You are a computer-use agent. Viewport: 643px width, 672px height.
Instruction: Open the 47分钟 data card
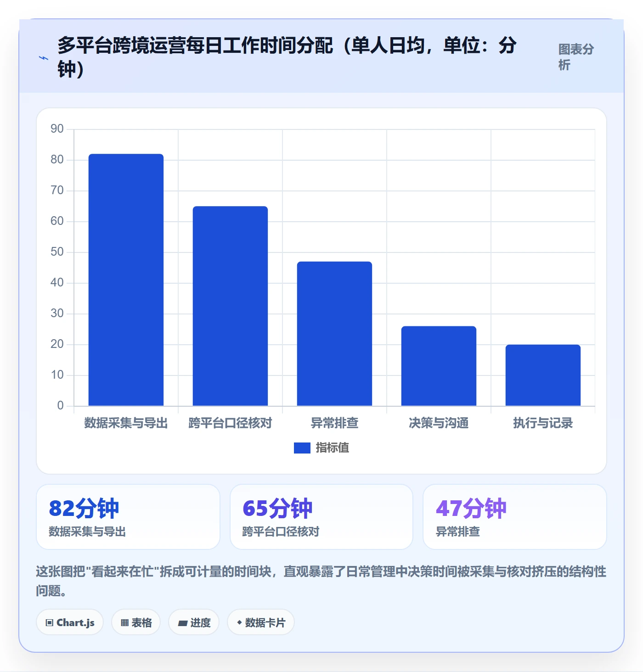pos(515,517)
